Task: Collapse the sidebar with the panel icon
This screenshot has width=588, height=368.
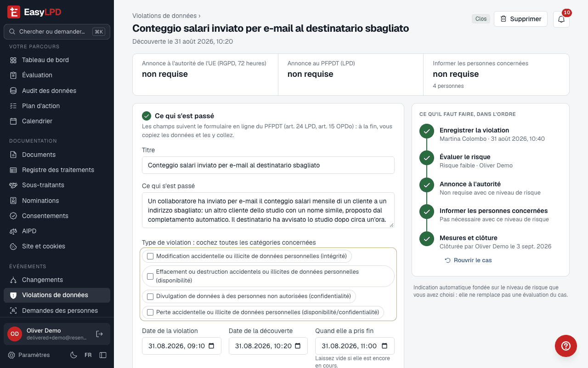Action: (x=103, y=355)
